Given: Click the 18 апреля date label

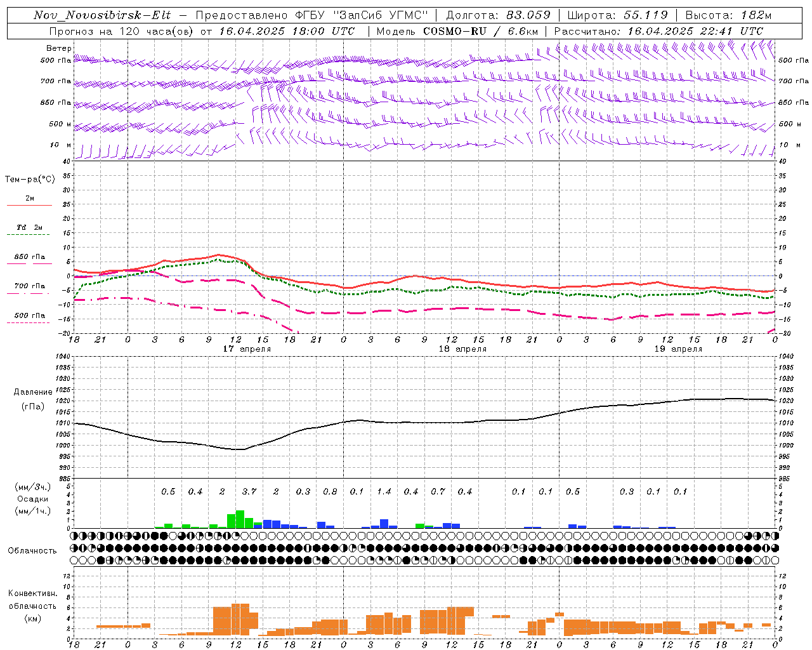Looking at the screenshot, I should [462, 349].
